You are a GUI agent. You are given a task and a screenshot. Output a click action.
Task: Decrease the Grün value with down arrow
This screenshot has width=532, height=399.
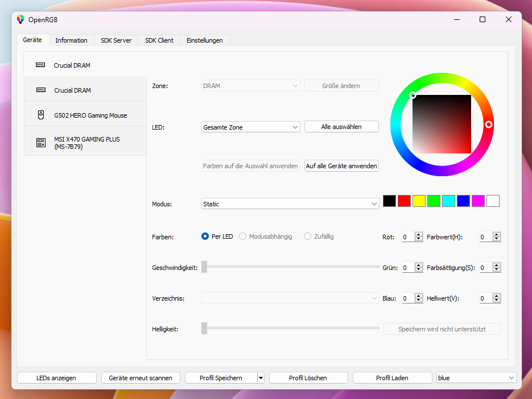419,270
